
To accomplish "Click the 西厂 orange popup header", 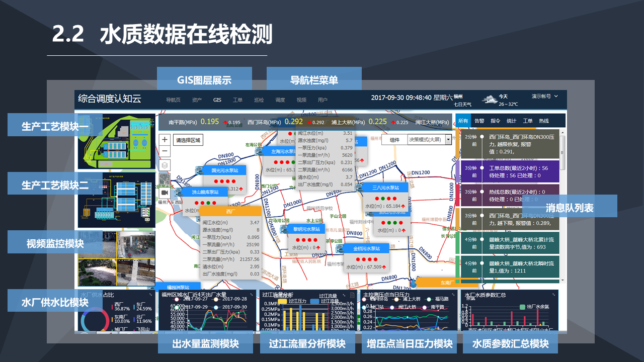I will [231, 212].
